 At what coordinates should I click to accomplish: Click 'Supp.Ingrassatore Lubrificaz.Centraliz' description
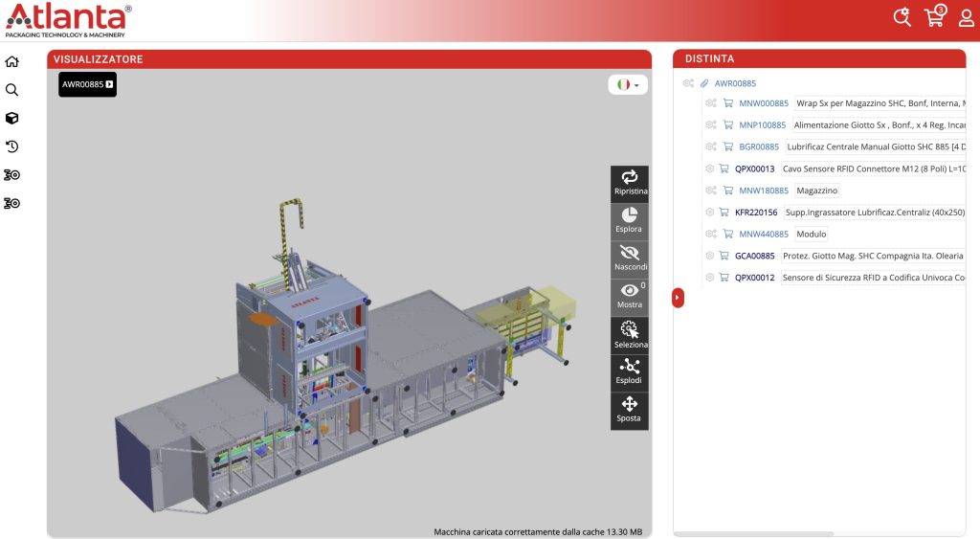pos(875,213)
